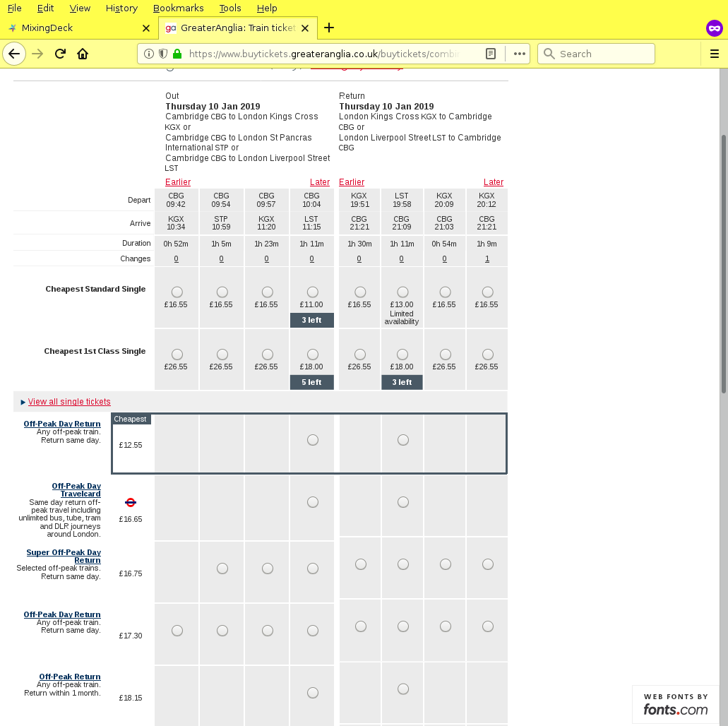Open Super Off-Peak Day Return info link
Image resolution: width=728 pixels, height=726 pixels.
(64, 556)
